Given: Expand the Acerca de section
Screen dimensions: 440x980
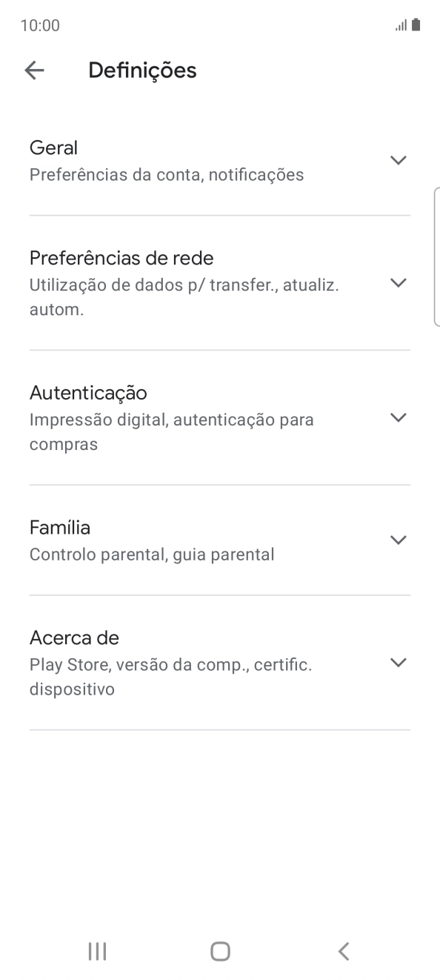Looking at the screenshot, I should [399, 663].
